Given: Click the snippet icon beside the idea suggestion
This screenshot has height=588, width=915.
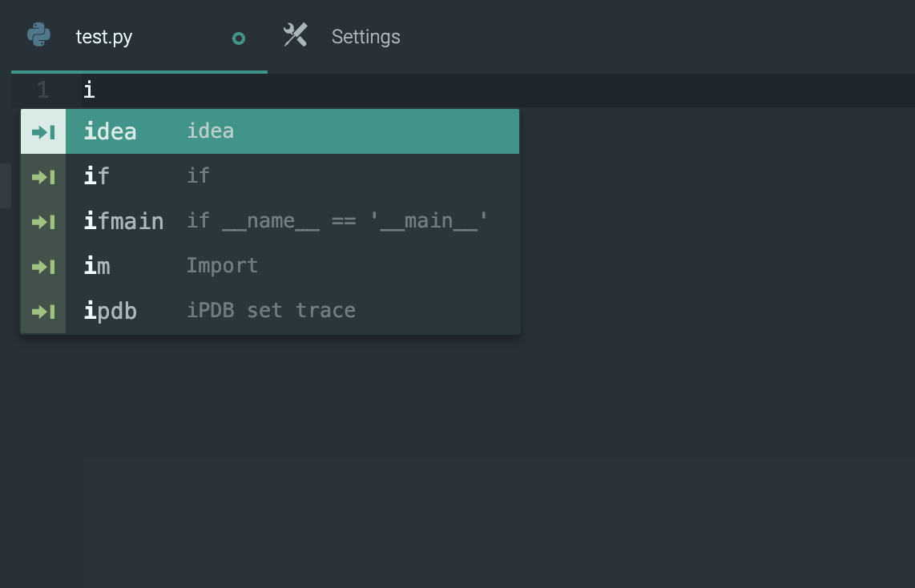Looking at the screenshot, I should click(x=43, y=131).
